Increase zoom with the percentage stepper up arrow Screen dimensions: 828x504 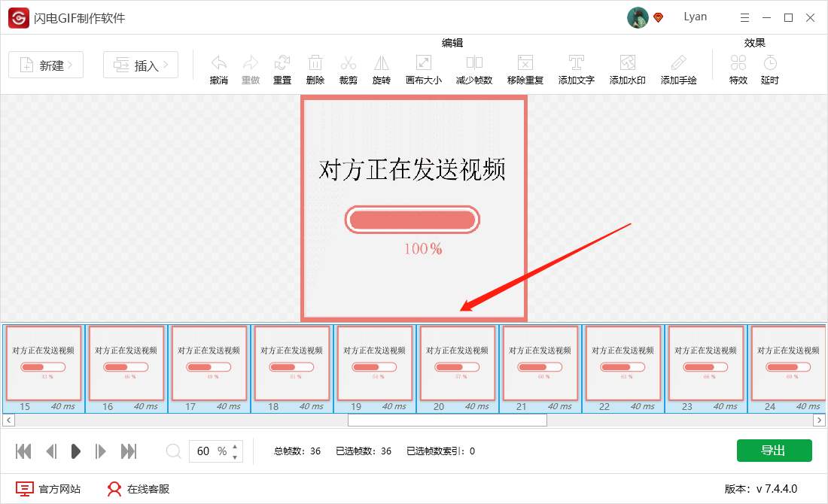coord(234,446)
